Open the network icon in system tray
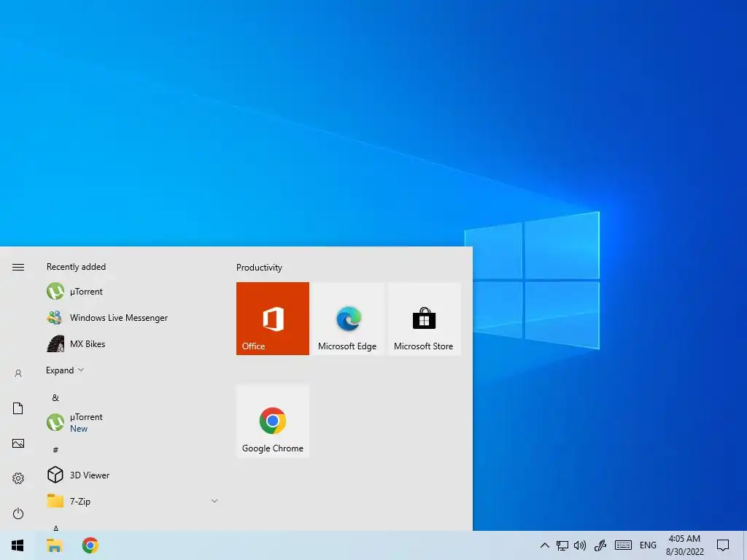The height and width of the screenshot is (560, 747). 562,545
